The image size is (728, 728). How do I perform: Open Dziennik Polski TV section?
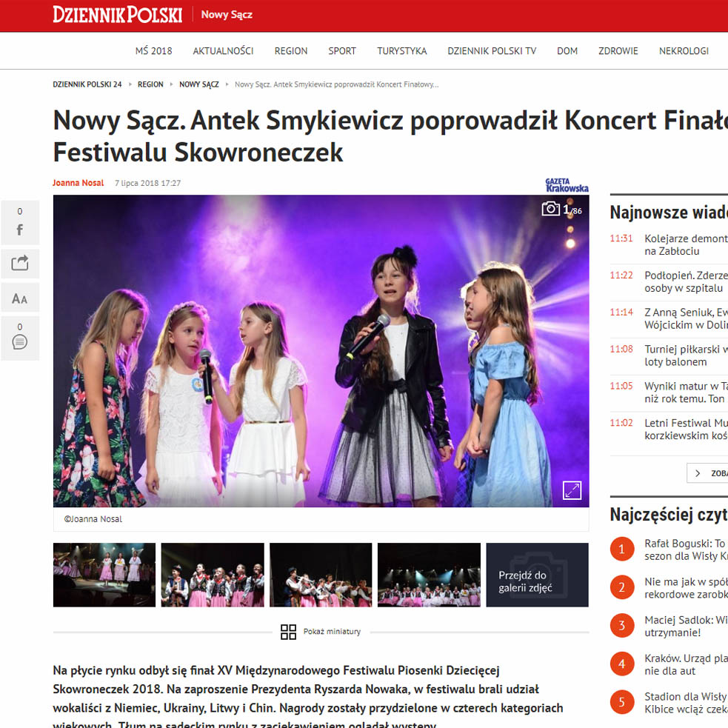point(492,51)
